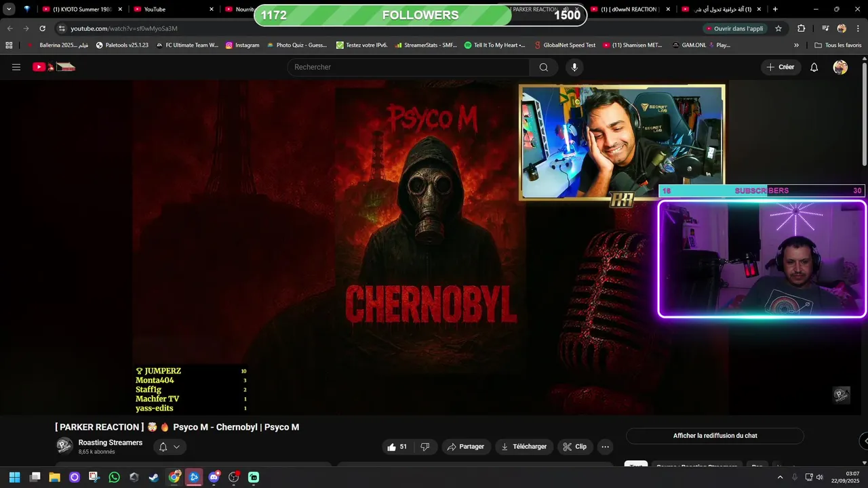Bookmark this page with the star
Screen dimensions: 868x488
(778, 28)
